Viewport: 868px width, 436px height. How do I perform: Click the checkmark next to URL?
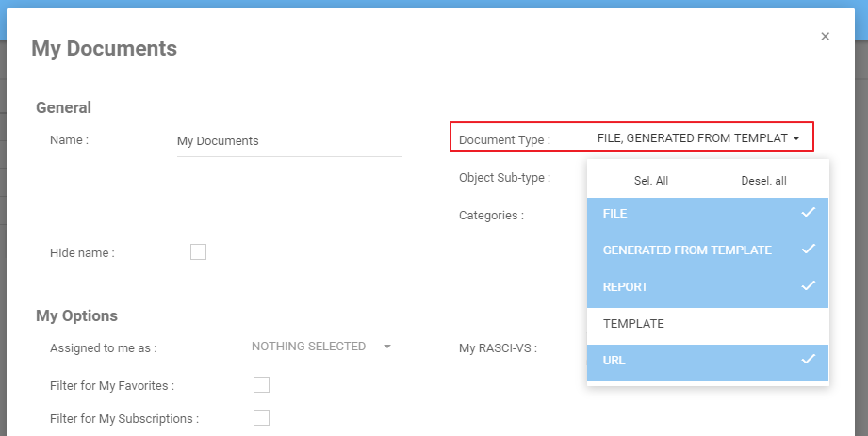[808, 360]
